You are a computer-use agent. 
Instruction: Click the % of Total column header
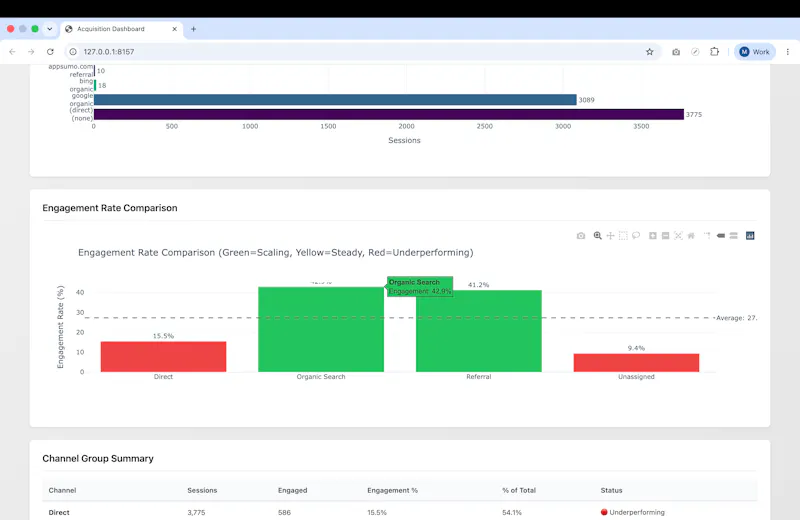tap(519, 490)
